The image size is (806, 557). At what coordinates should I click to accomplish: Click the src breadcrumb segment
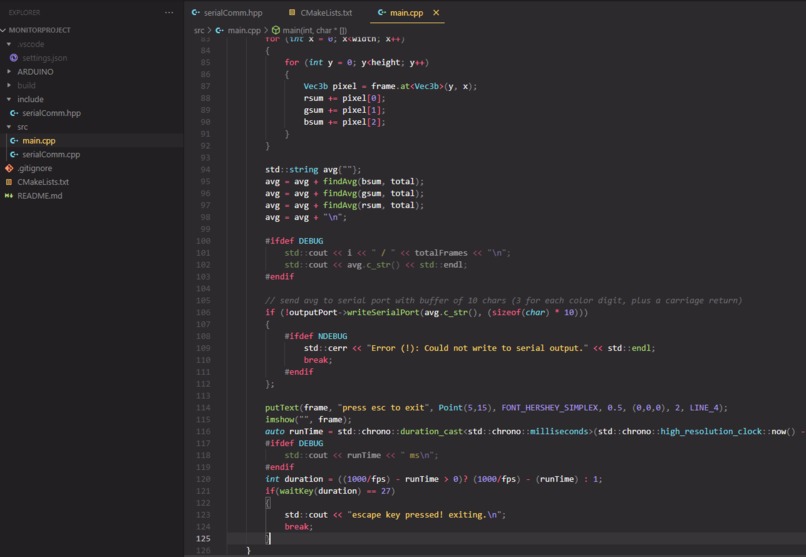click(x=199, y=30)
